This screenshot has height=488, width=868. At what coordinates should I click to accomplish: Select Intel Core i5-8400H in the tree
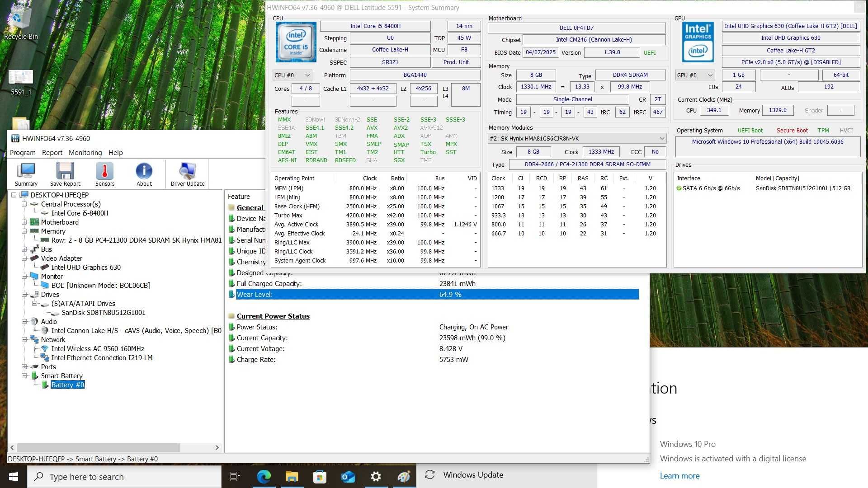[80, 213]
